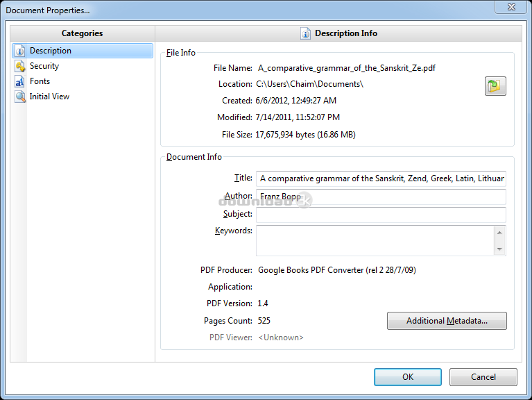Image resolution: width=532 pixels, height=400 pixels.
Task: Click the Initial View magnifier icon
Action: [x=19, y=97]
